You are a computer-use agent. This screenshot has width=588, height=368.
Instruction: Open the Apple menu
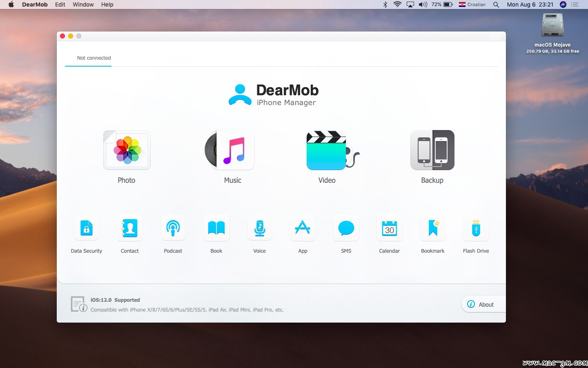(x=11, y=4)
